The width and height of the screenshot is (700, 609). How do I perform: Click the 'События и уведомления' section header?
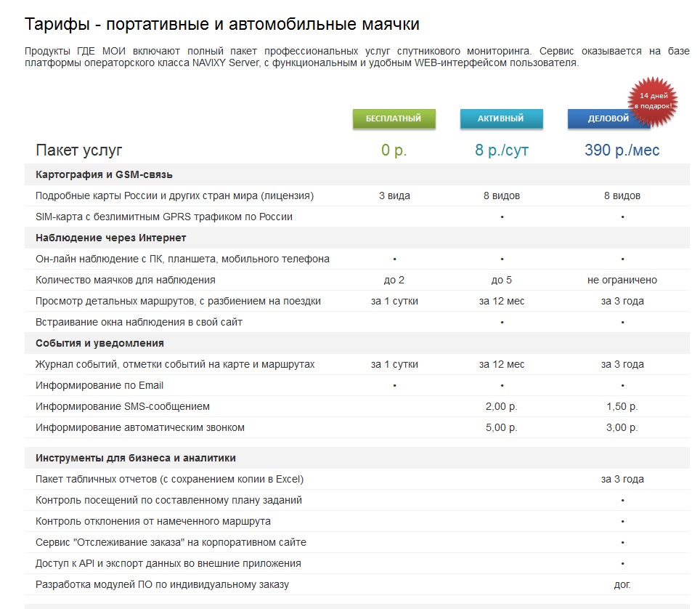(x=99, y=343)
